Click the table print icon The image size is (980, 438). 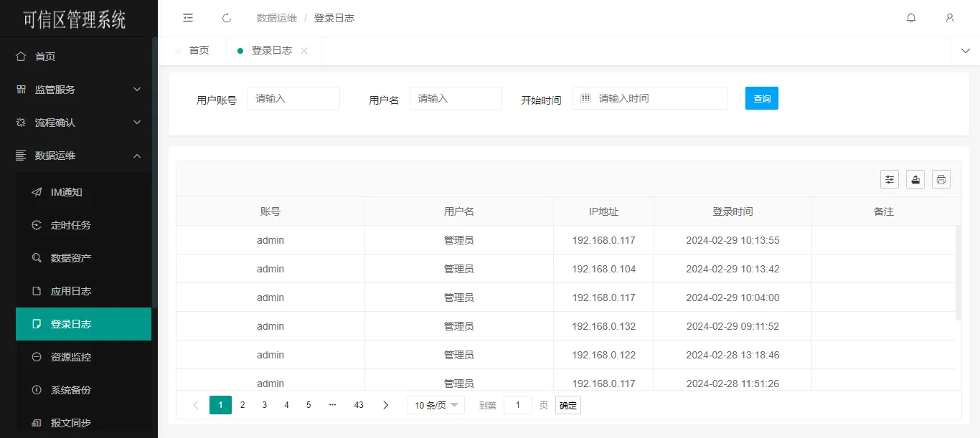point(941,179)
